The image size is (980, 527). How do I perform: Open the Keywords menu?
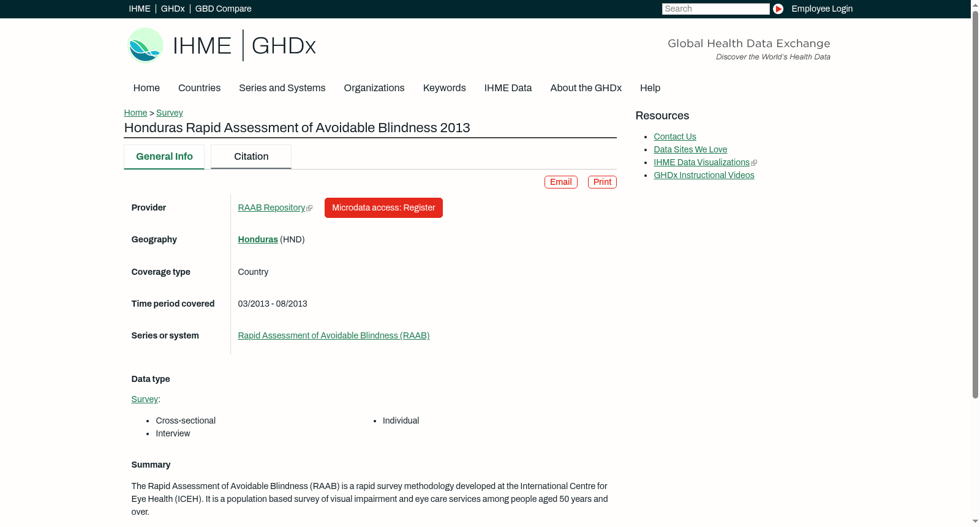click(444, 88)
